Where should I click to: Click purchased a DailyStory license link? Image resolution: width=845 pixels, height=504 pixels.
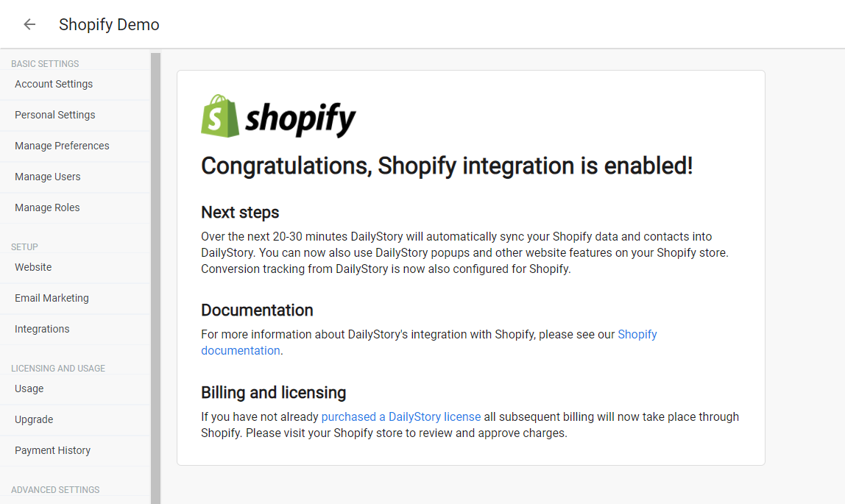tap(401, 416)
